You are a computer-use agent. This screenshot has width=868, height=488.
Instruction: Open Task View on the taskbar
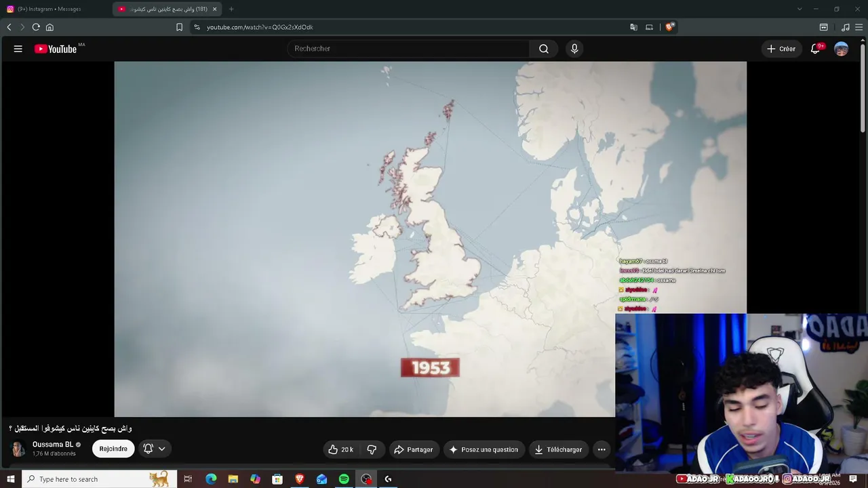tap(188, 479)
